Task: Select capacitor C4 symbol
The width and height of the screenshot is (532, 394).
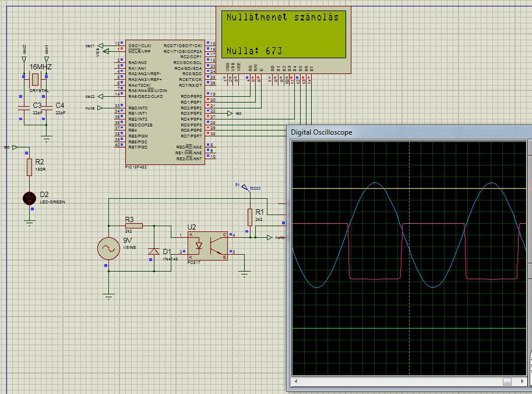Action: (x=47, y=108)
